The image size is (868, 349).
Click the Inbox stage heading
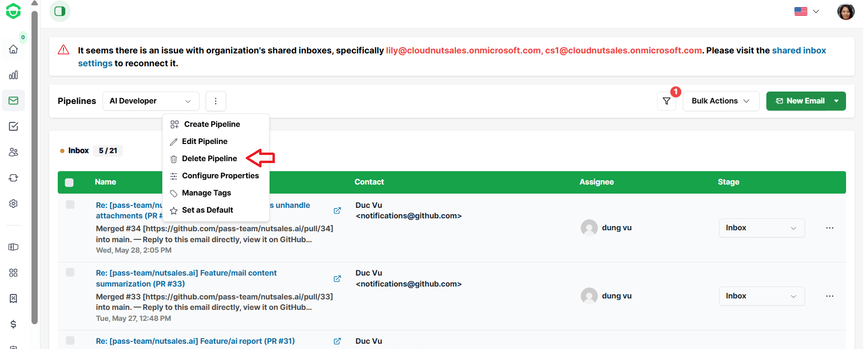78,151
